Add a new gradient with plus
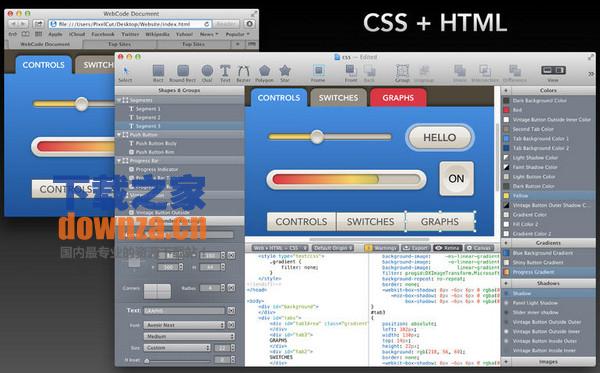The height and width of the screenshot is (373, 600). click(506, 243)
